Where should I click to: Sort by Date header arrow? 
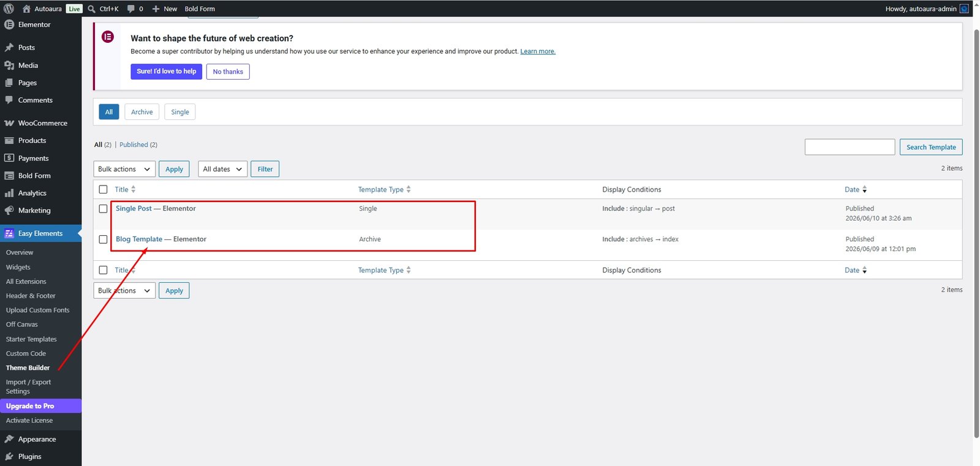(x=864, y=190)
